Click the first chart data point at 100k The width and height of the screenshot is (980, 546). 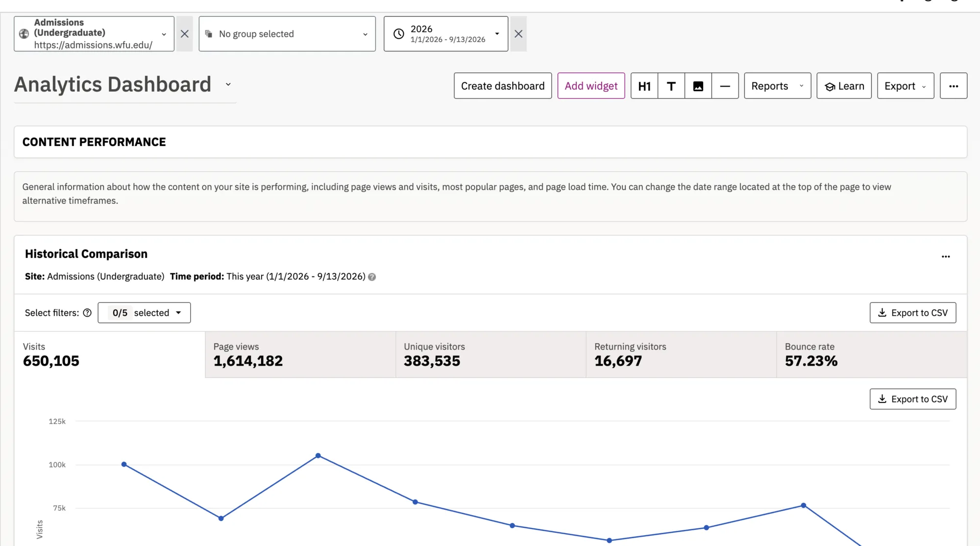[x=124, y=464]
